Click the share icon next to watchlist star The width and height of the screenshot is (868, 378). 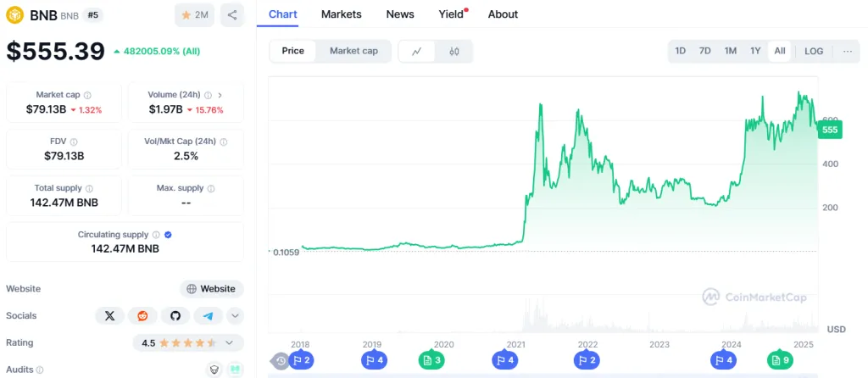[x=232, y=14]
